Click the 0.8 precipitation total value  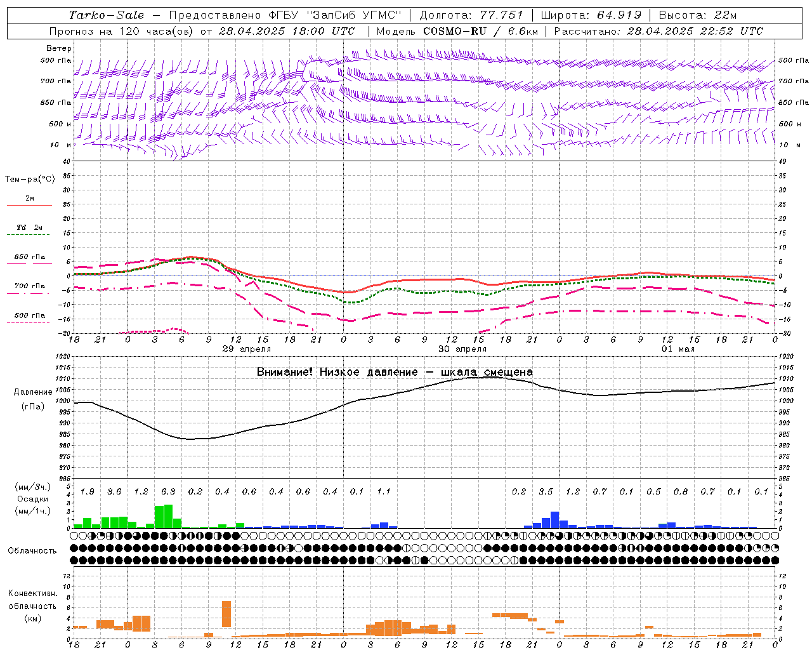pos(681,492)
